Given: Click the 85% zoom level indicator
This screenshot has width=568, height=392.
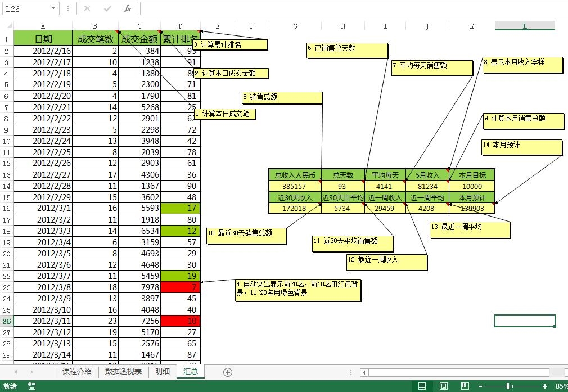Looking at the screenshot, I should point(561,386).
